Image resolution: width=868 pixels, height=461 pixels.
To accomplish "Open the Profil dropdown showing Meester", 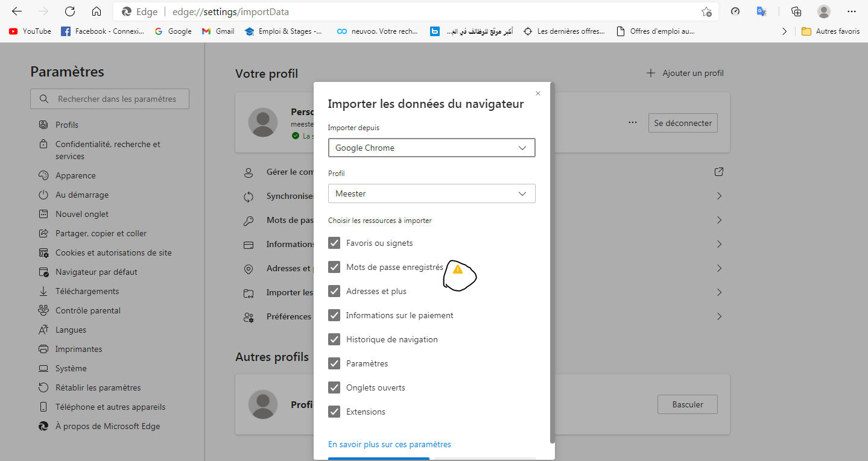I will [x=432, y=193].
